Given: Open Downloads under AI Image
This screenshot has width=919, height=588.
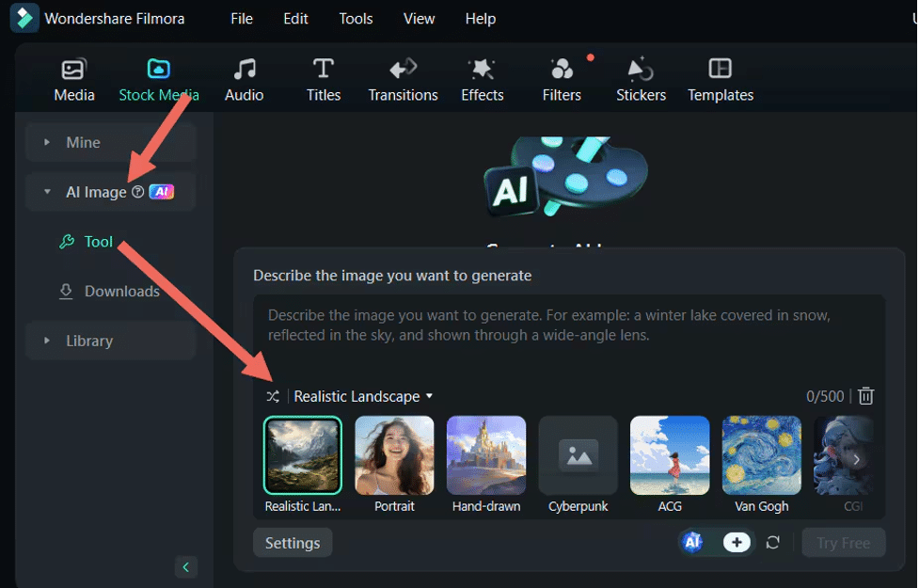Looking at the screenshot, I should tap(110, 292).
